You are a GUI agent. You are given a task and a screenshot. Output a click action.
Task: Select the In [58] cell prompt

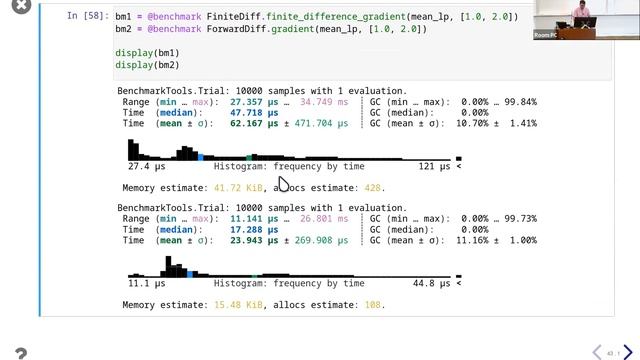(88, 16)
